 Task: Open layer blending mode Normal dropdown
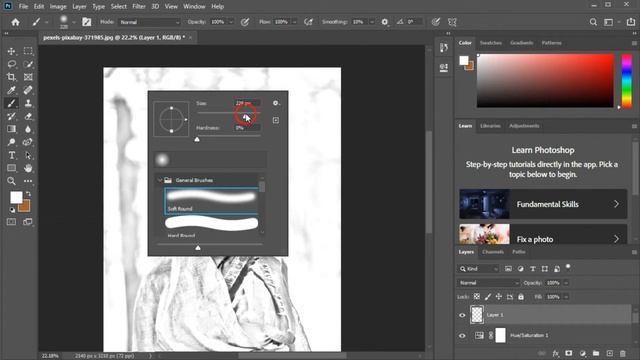tap(488, 283)
